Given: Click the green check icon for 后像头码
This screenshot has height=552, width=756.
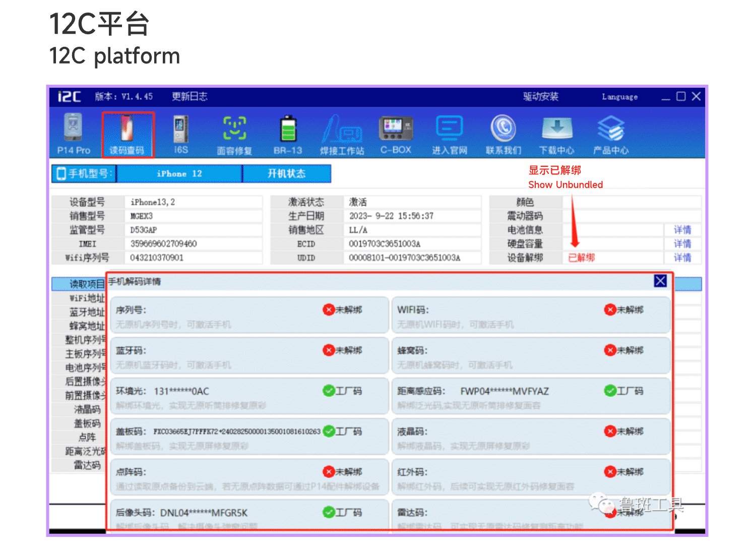Looking at the screenshot, I should (x=329, y=512).
